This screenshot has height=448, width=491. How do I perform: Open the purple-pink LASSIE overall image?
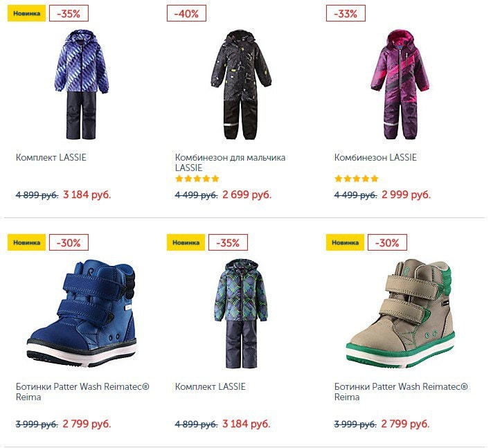[x=400, y=84]
